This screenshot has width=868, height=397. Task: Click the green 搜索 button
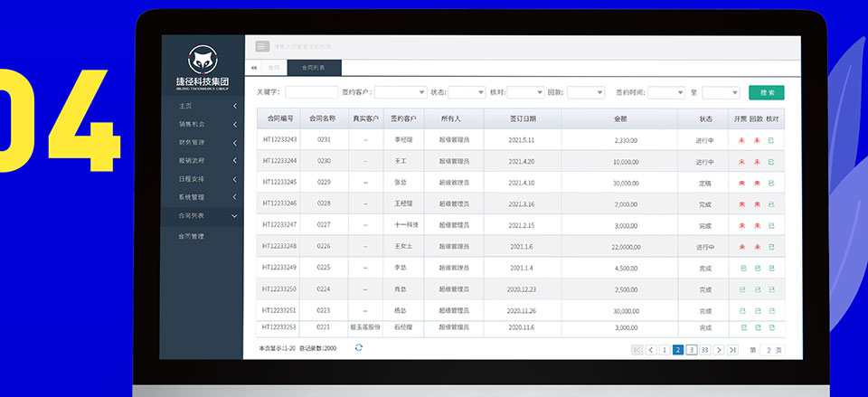(766, 92)
